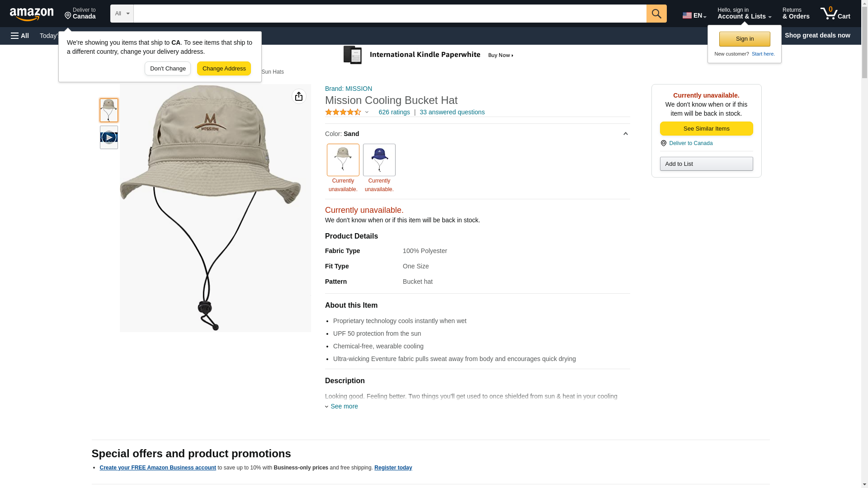Play the product video thumbnail
The image size is (868, 488).
[108, 137]
